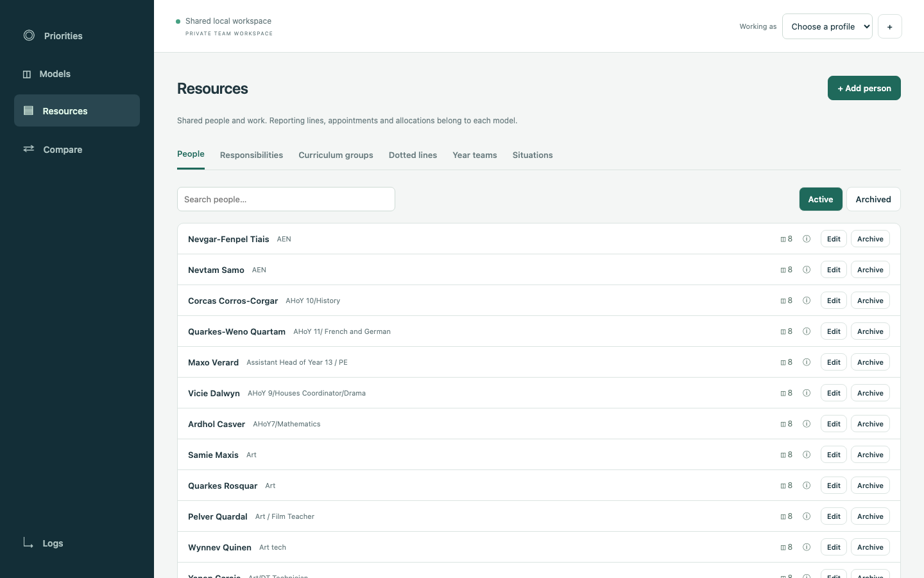924x578 pixels.
Task: View info for Pelver Quardal
Action: (x=807, y=516)
